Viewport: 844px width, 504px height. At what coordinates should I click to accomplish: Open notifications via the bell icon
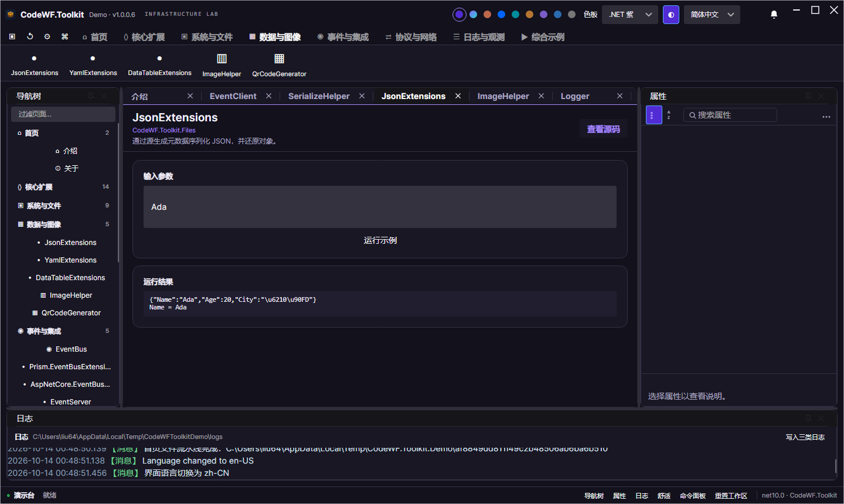[x=774, y=15]
